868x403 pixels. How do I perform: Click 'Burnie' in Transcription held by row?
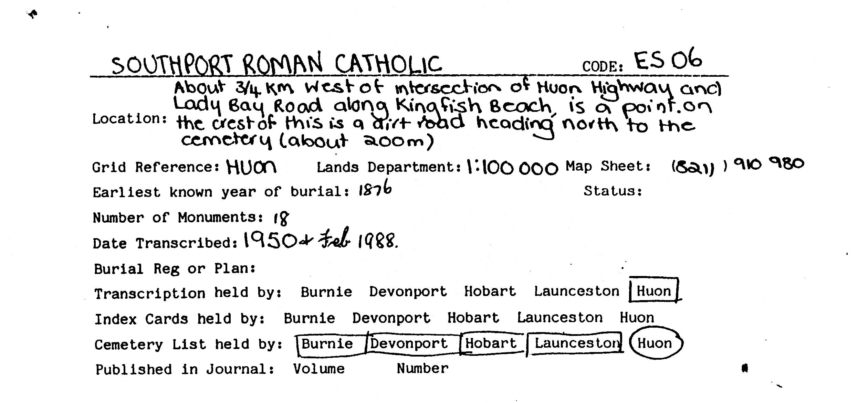click(x=326, y=292)
